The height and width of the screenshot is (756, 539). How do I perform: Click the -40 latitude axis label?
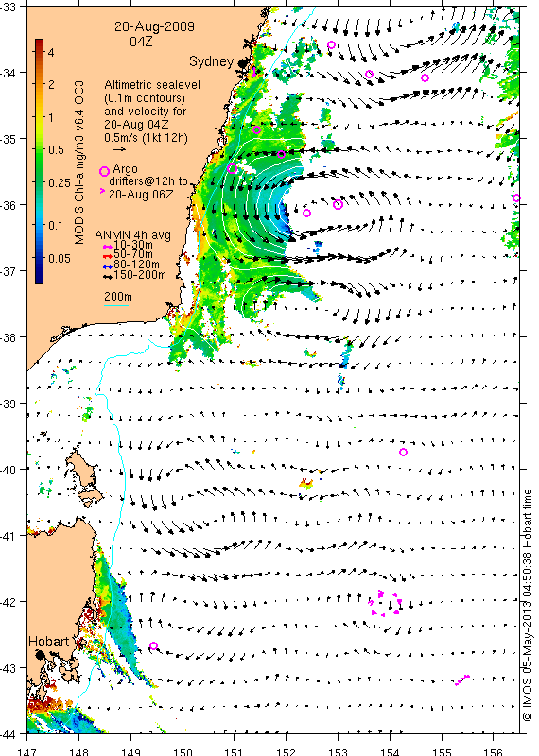coord(9,469)
